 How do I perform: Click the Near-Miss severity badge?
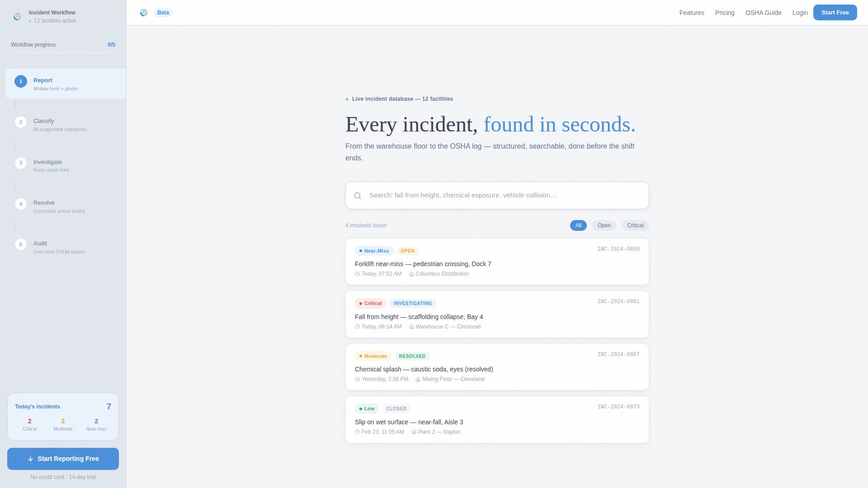click(374, 251)
